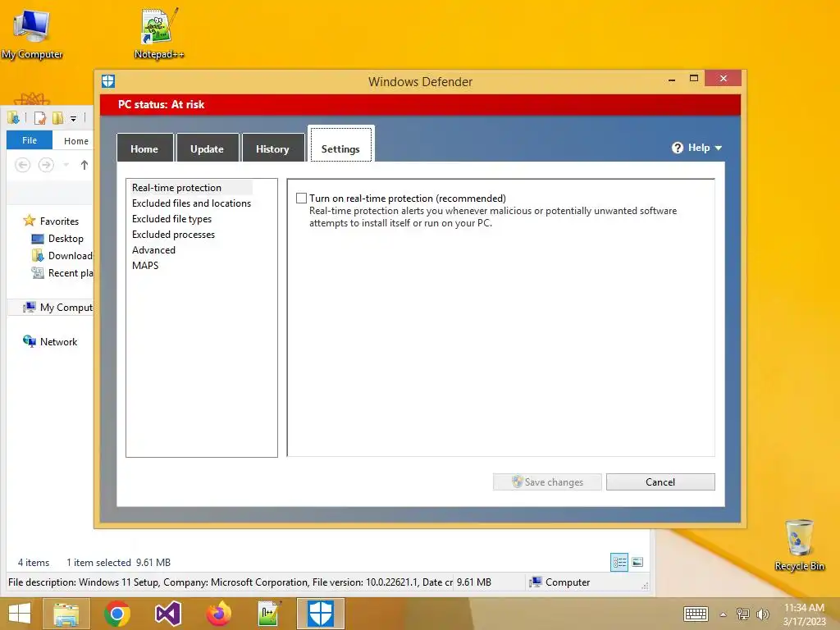Viewport: 840px width, 630px height.
Task: Open My Computer desktop icon
Action: [32, 33]
